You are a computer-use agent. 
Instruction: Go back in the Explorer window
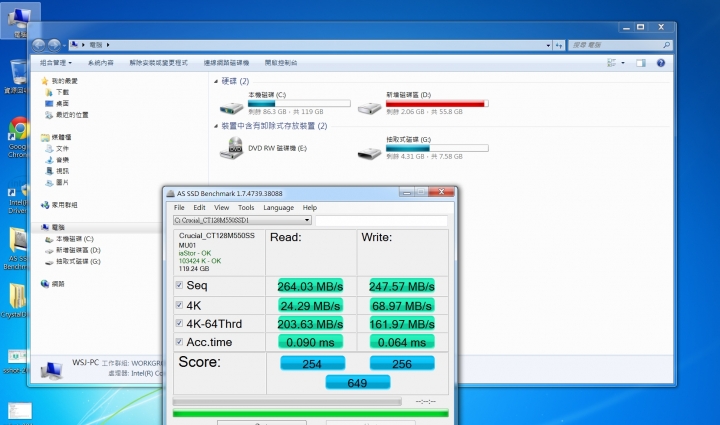click(39, 45)
